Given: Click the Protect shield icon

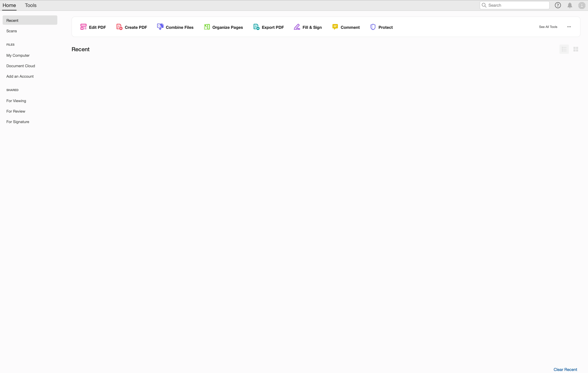Looking at the screenshot, I should (x=373, y=27).
